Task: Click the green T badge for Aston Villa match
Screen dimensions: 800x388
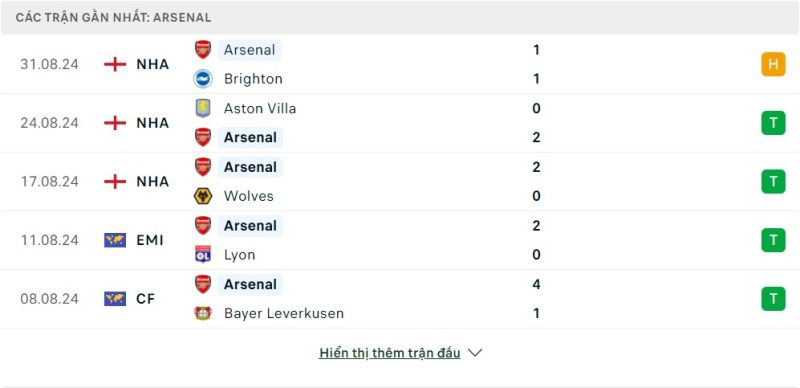Action: click(773, 123)
